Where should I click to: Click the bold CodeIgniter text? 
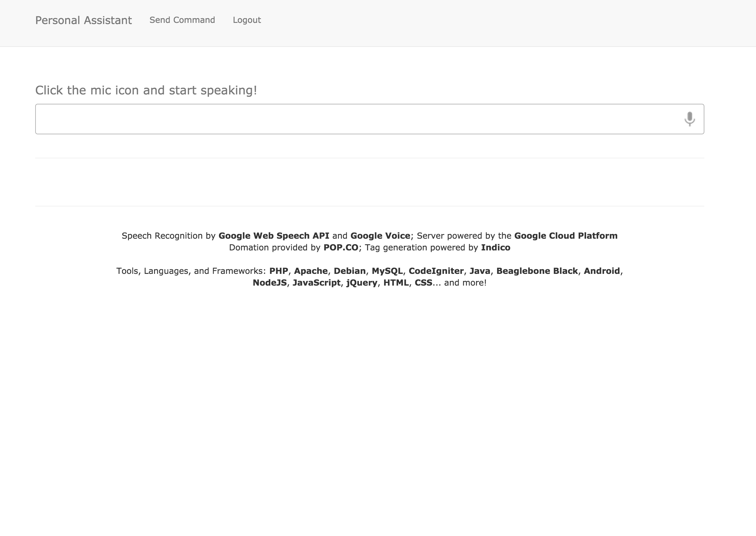coord(436,271)
